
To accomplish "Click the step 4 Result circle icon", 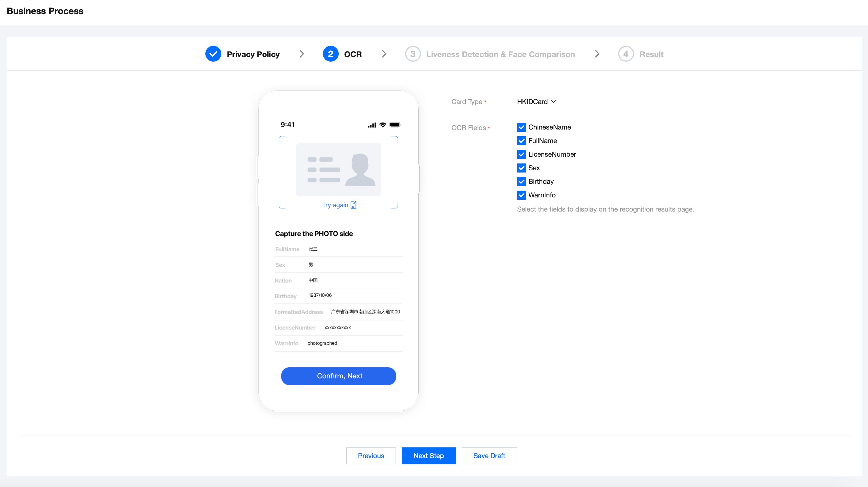I will point(625,54).
